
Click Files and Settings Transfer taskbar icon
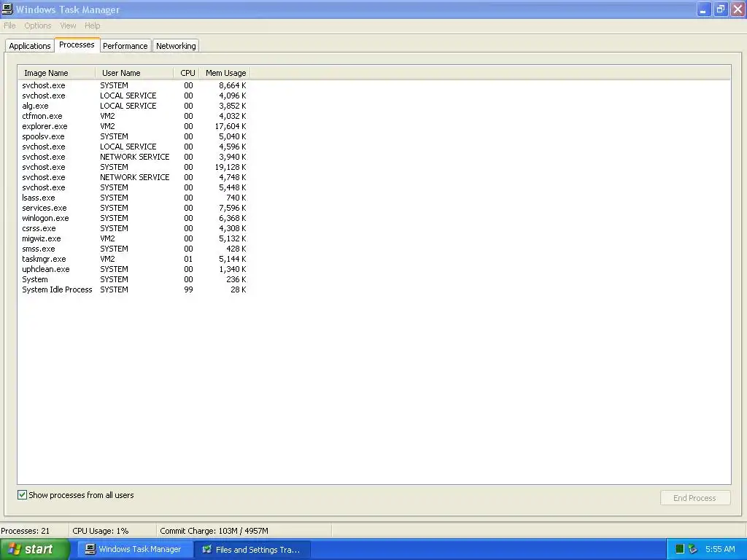pyautogui.click(x=206, y=549)
